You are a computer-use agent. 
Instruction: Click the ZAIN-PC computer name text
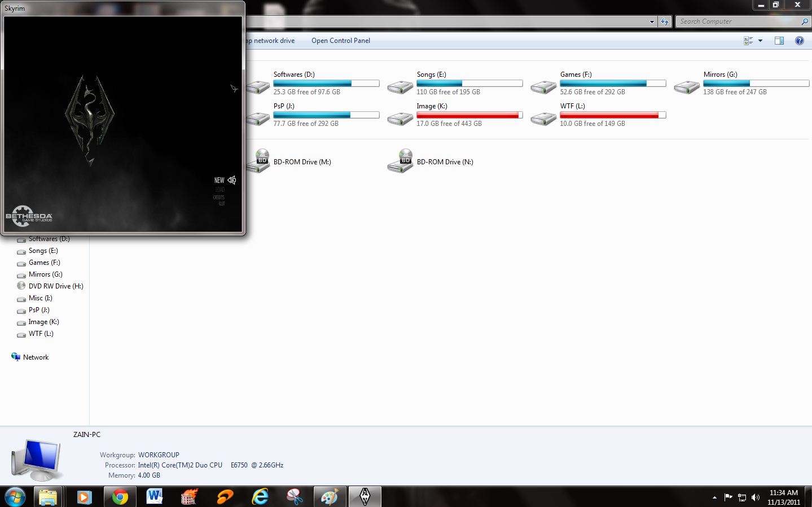87,435
